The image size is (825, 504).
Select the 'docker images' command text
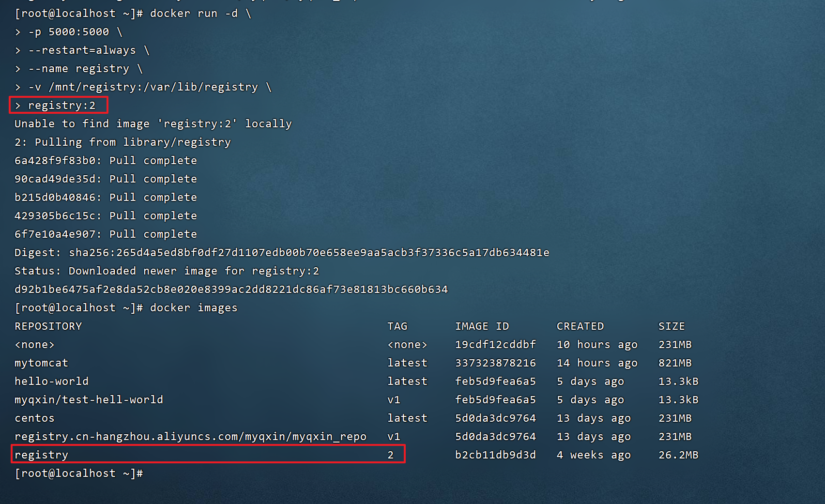tap(194, 308)
